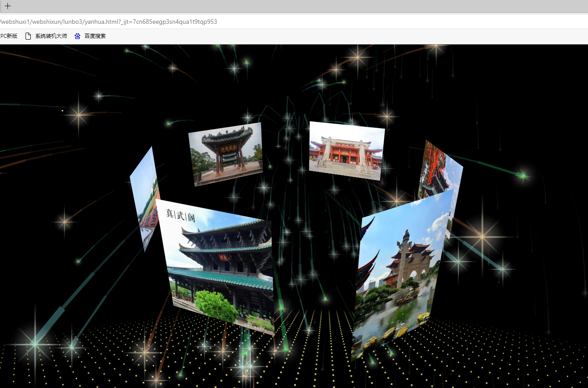Click the URL address bar
The width and height of the screenshot is (588, 388).
294,22
